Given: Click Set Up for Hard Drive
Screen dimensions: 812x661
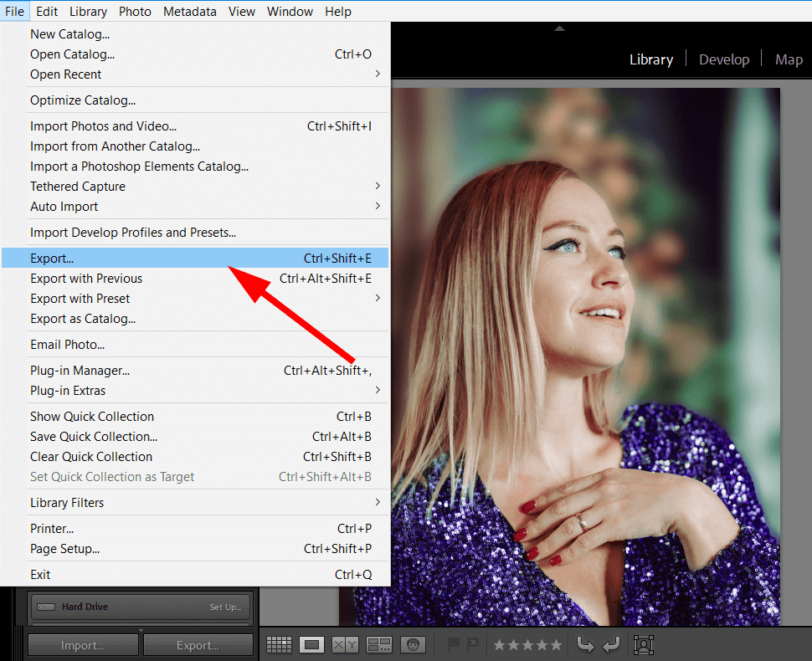Looking at the screenshot, I should pos(225,607).
